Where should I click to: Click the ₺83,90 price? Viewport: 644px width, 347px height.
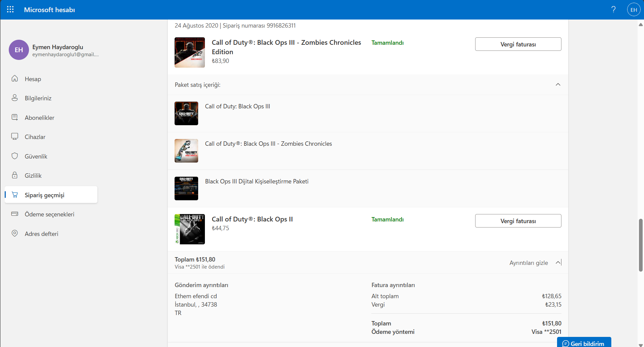220,61
